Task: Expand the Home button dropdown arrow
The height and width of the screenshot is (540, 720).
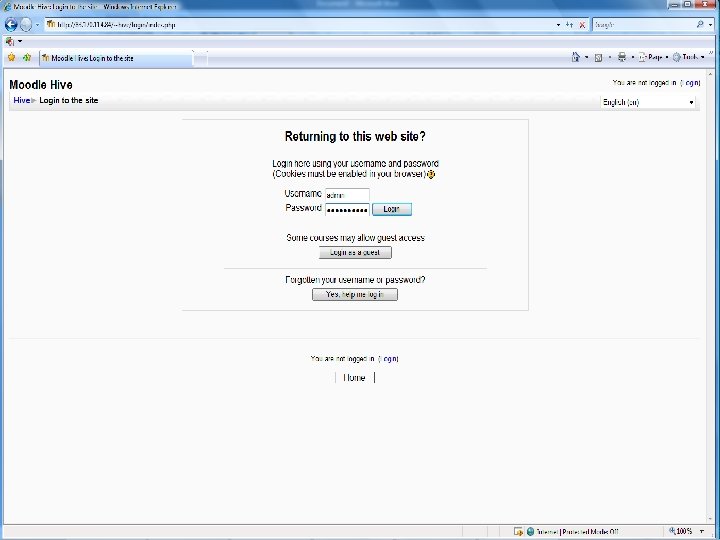Action: tap(586, 57)
